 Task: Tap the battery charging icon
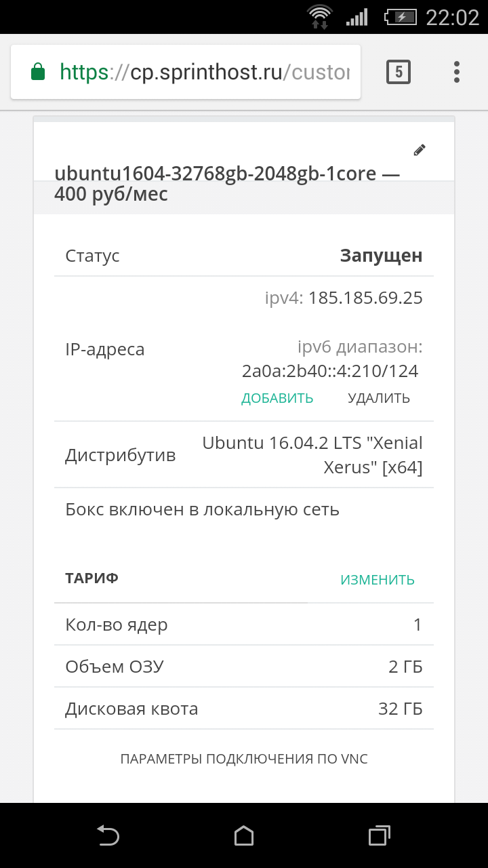tap(401, 17)
